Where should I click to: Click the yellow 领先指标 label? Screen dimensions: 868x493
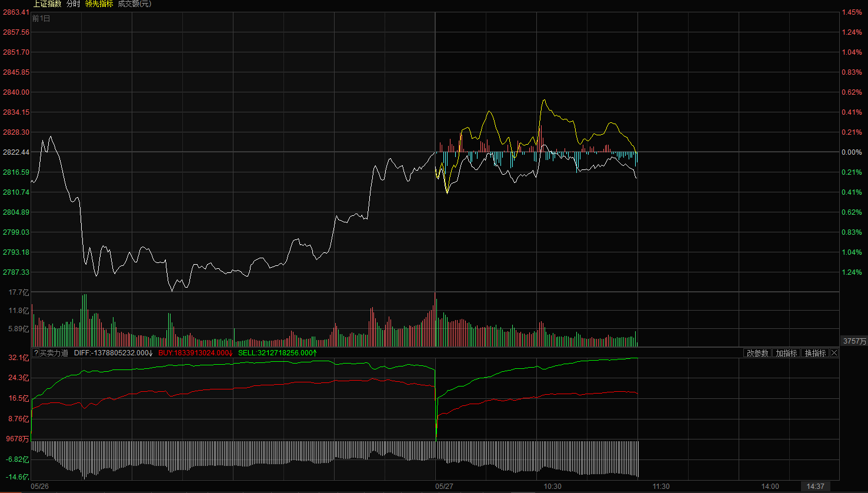(x=99, y=4)
